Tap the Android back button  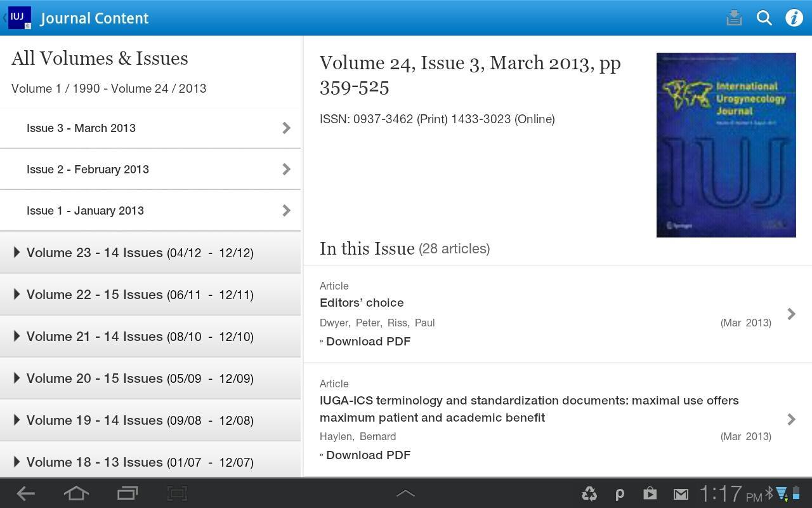pyautogui.click(x=25, y=493)
